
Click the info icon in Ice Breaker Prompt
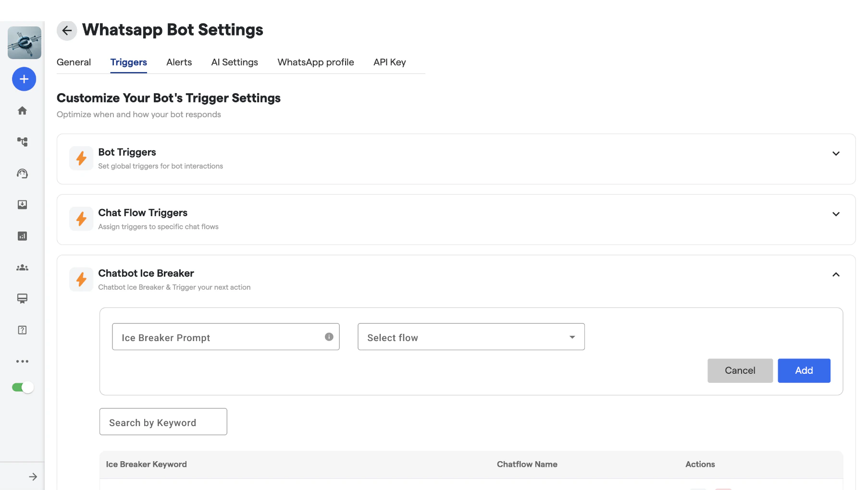click(x=329, y=337)
